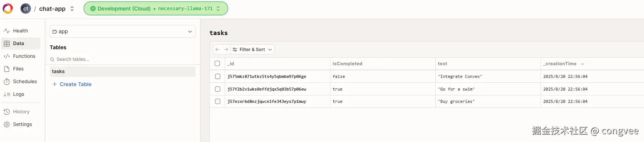This screenshot has height=142, width=644.
Task: Click Create Table link
Action: tap(72, 84)
